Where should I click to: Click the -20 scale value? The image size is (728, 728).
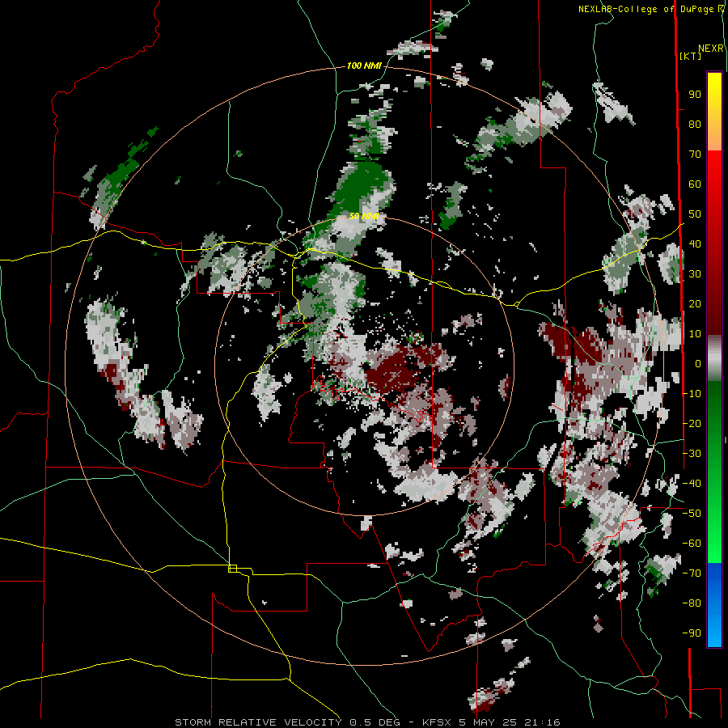[692, 423]
